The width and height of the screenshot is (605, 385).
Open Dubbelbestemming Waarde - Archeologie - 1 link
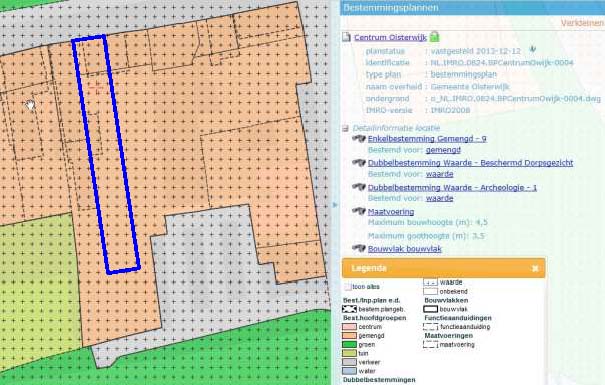click(x=452, y=187)
